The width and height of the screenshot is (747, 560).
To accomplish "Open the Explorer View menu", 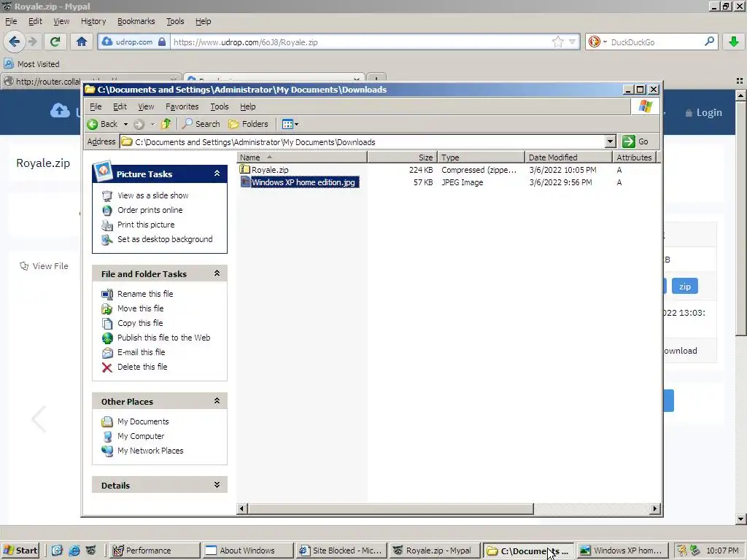I will [x=146, y=106].
